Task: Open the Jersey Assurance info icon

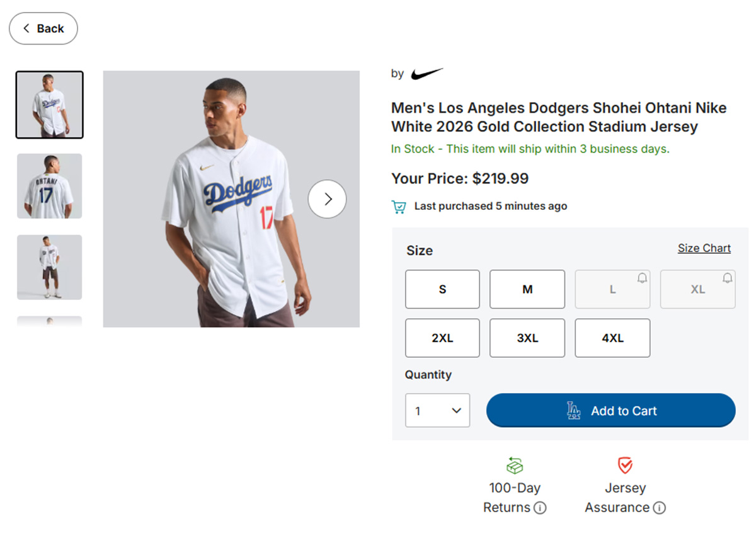Action: click(659, 508)
